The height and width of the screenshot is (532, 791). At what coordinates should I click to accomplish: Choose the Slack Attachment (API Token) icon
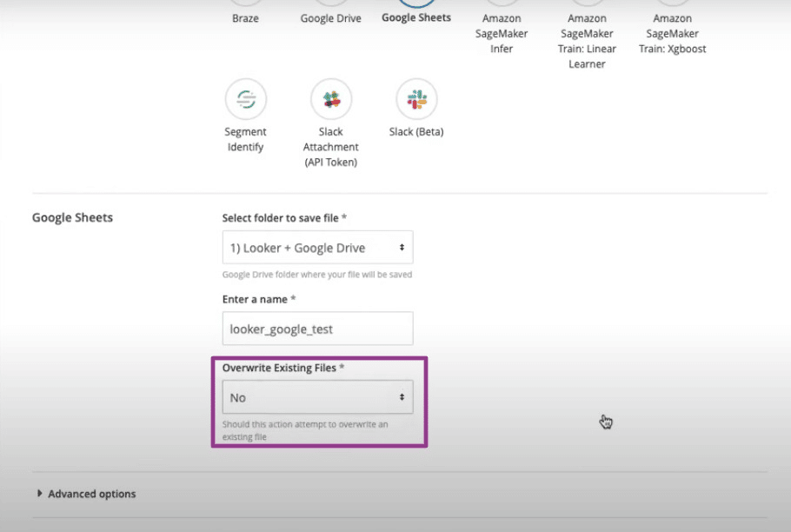pyautogui.click(x=331, y=99)
